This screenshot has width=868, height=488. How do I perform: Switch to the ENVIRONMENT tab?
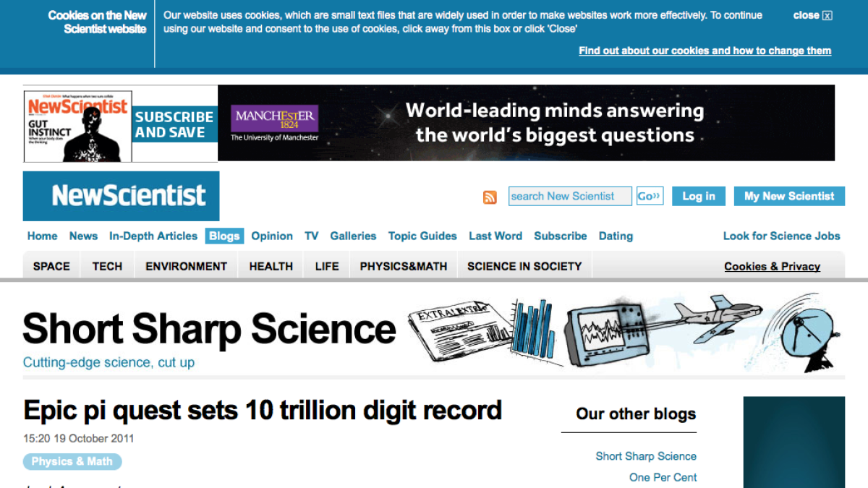pos(185,265)
